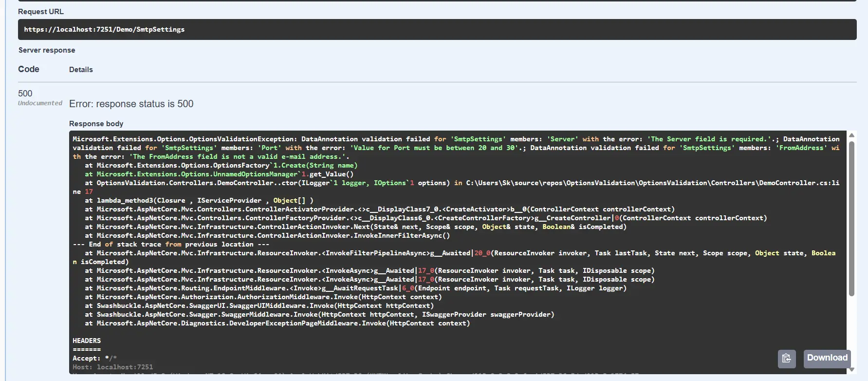
Task: Click the Code column header
Action: click(29, 69)
